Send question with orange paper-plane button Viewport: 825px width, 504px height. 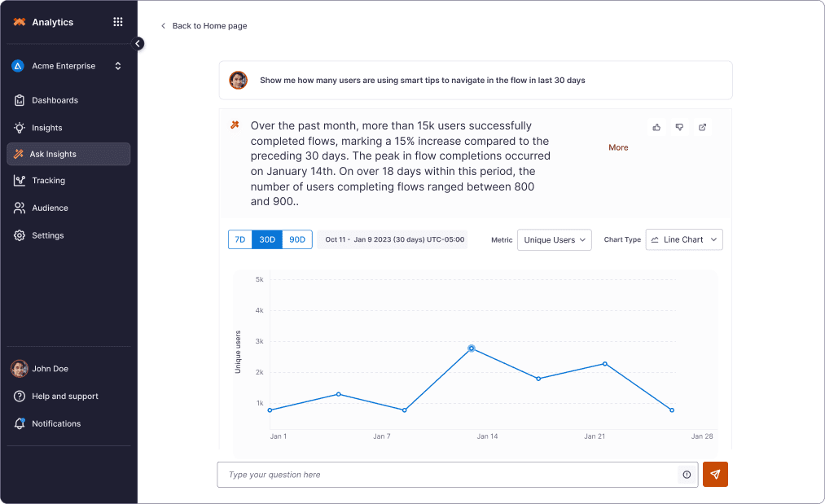click(715, 475)
